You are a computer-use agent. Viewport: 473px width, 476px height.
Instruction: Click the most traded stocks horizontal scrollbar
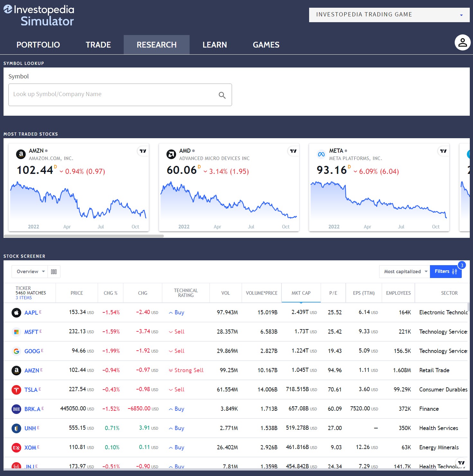click(x=84, y=236)
